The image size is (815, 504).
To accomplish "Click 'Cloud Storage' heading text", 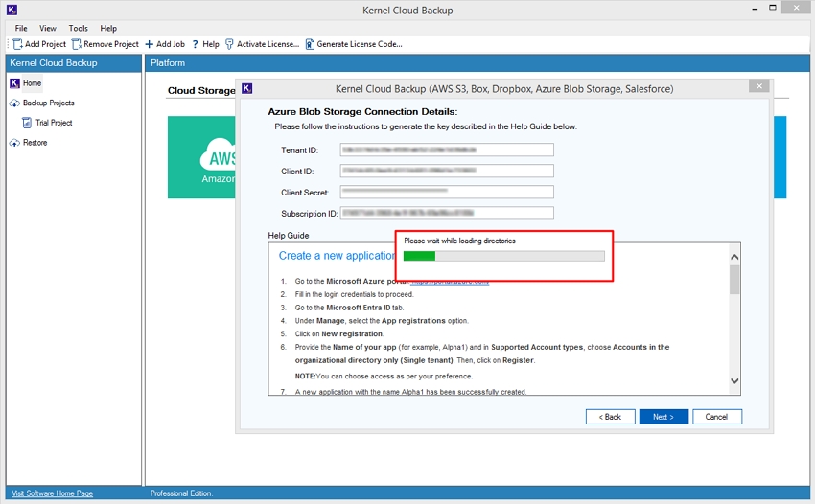I will [x=201, y=90].
